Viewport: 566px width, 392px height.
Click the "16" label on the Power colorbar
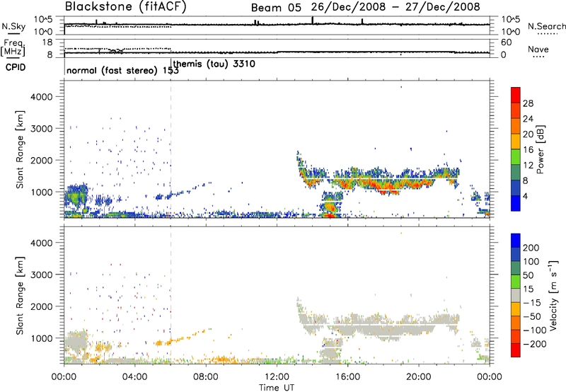[528, 150]
